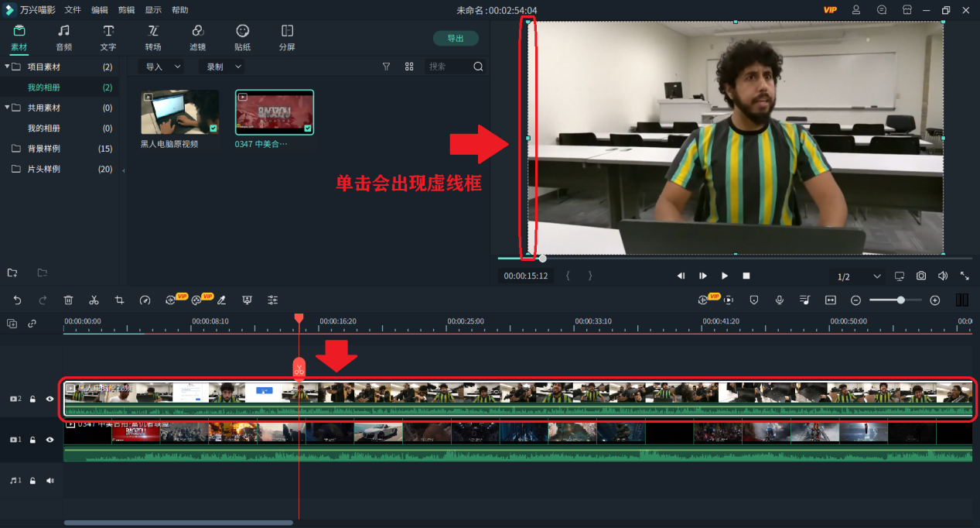Screen dimensions: 980x528
Task: Click the add track icon
Action: pyautogui.click(x=12, y=324)
